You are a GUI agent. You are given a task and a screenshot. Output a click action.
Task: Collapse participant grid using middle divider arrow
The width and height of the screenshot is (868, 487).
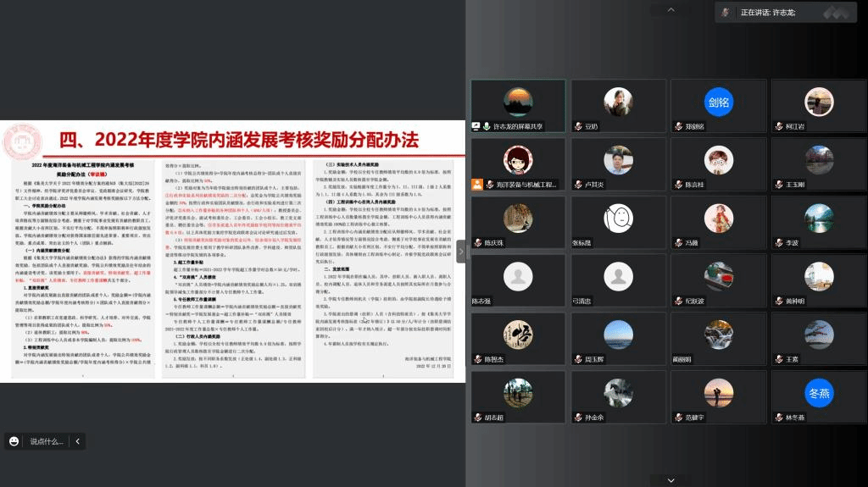[461, 252]
